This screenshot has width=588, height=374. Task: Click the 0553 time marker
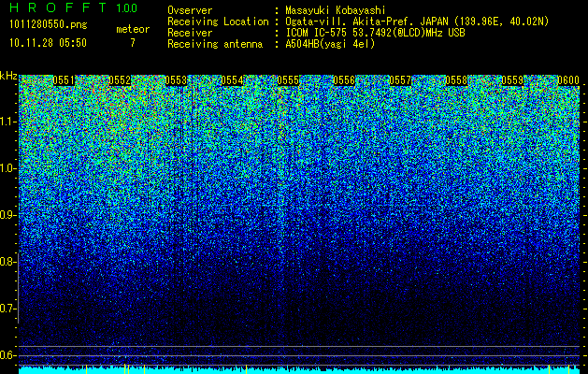[176, 80]
